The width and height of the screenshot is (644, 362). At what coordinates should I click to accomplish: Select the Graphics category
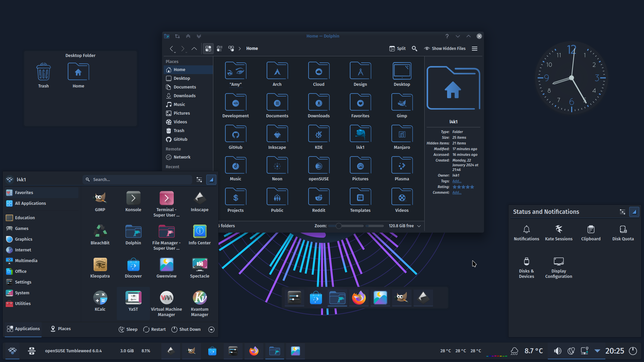pos(42,239)
